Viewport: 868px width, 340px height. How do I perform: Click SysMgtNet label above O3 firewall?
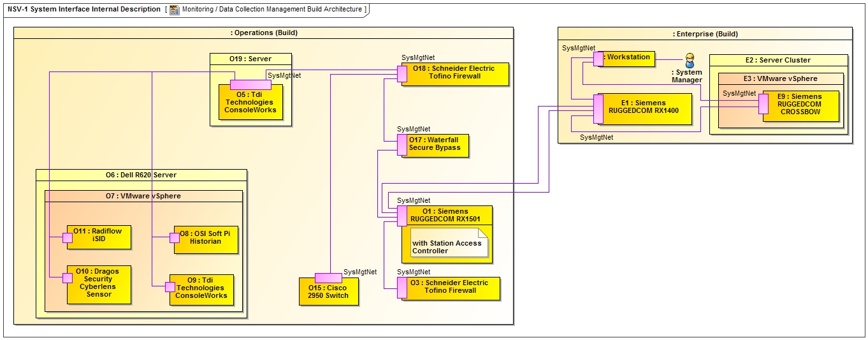click(x=414, y=272)
